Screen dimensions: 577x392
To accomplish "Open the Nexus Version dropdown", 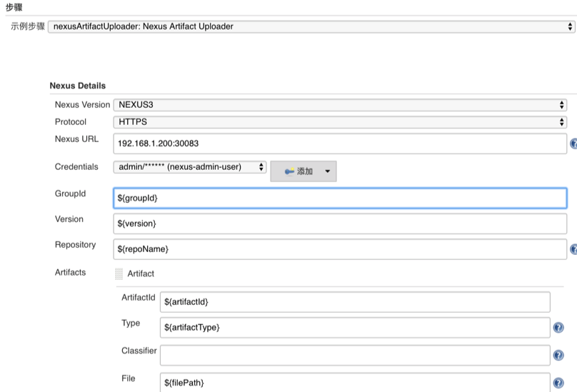I will [x=340, y=105].
